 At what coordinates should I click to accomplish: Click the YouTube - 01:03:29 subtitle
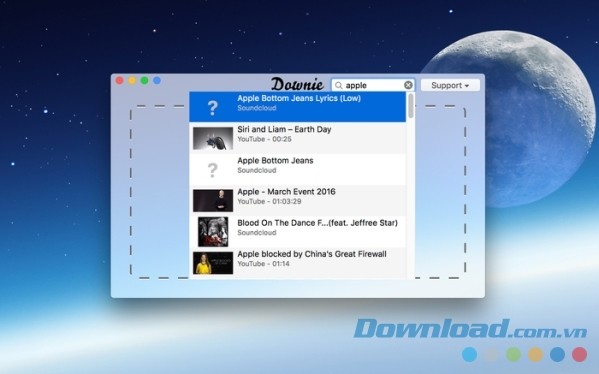coord(269,201)
